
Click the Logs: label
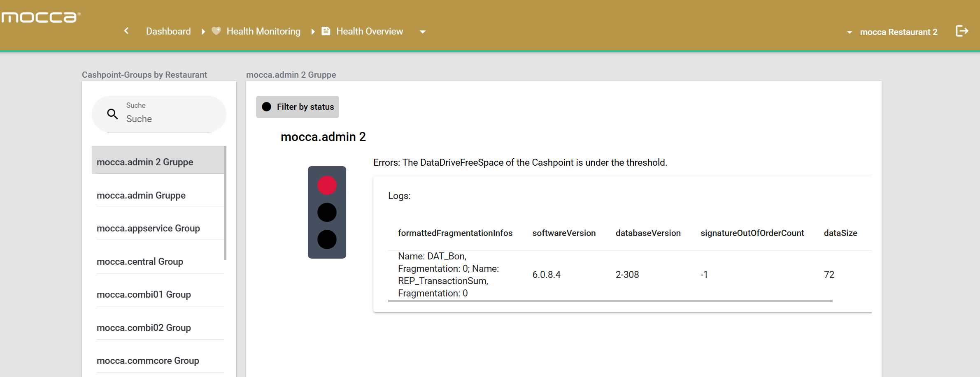coord(399,196)
